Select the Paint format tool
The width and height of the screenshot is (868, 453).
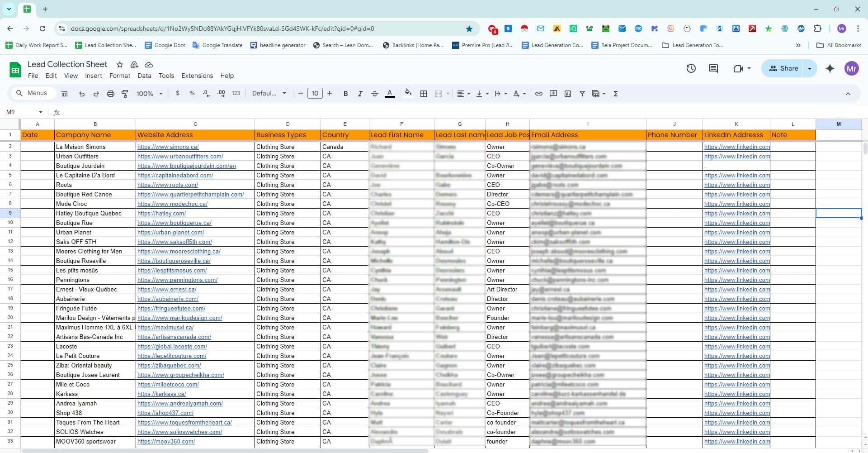[x=125, y=94]
